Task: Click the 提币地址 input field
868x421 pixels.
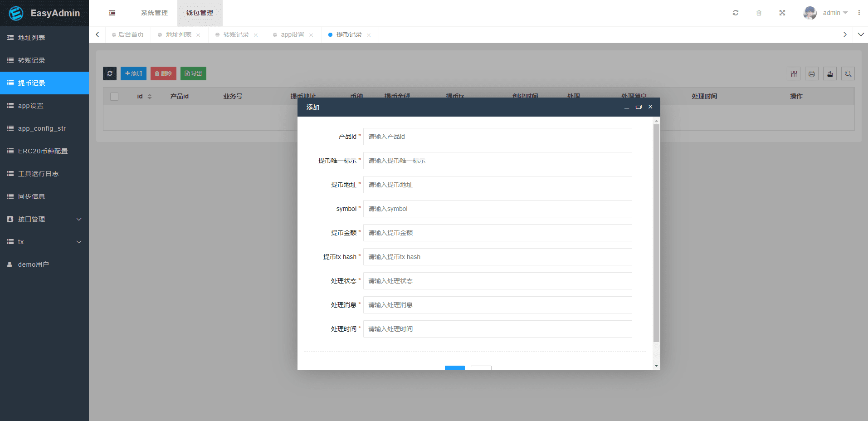Action: tap(497, 185)
